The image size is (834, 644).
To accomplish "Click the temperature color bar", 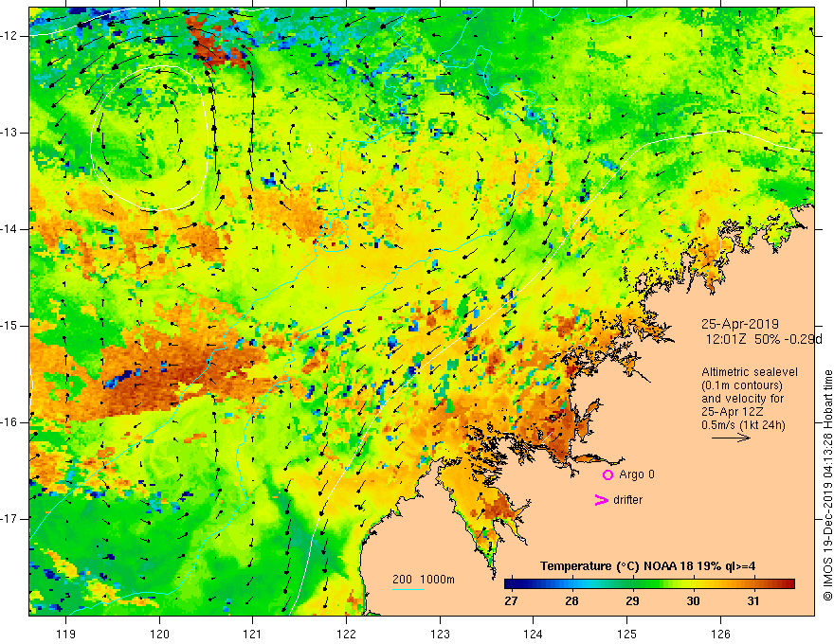I will point(649,584).
